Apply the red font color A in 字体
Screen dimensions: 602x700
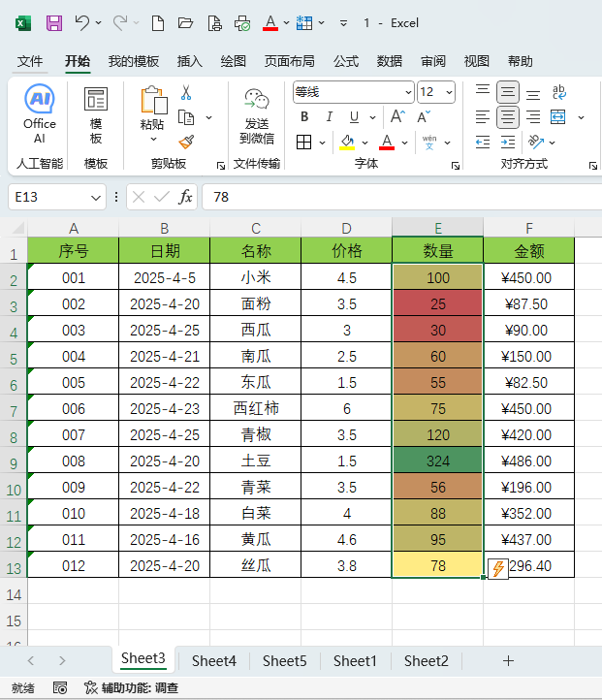coord(387,143)
